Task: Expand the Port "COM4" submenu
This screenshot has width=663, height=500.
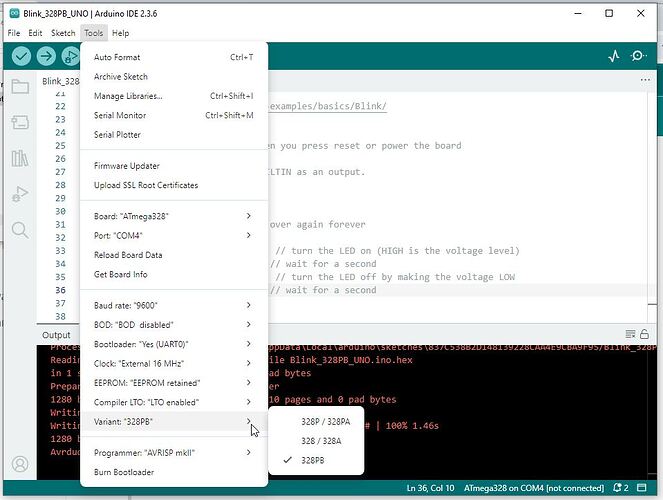Action: [x=174, y=235]
